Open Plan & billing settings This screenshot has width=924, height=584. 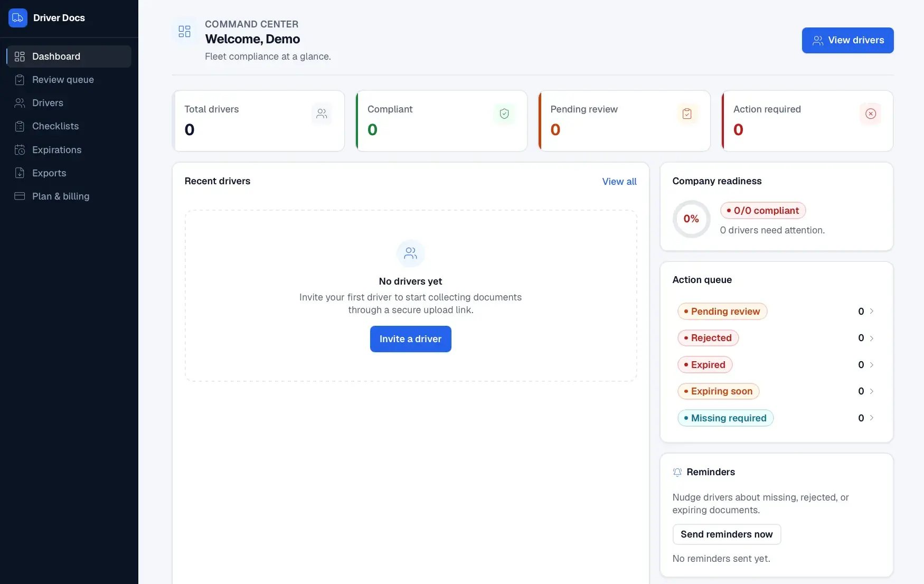pyautogui.click(x=69, y=196)
